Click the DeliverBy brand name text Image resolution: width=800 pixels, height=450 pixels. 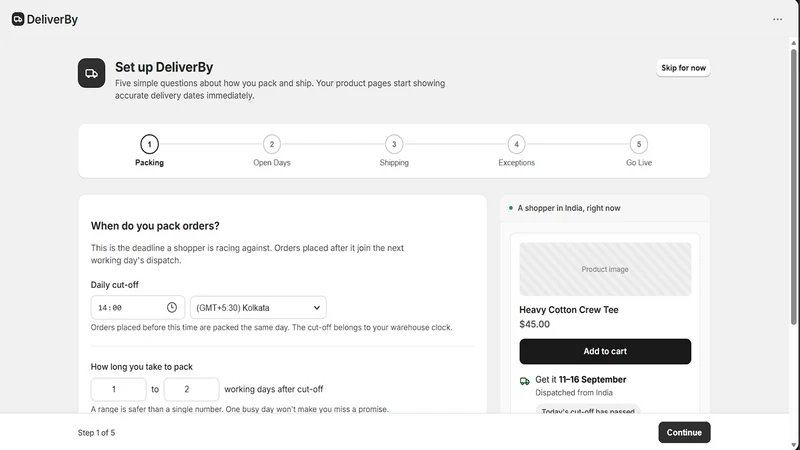tap(52, 19)
